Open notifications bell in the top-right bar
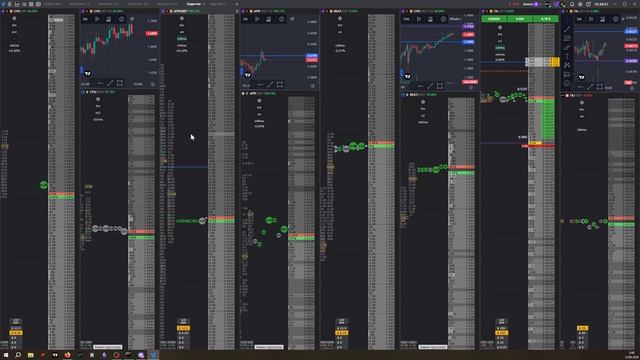The image size is (640, 360). pos(572,4)
